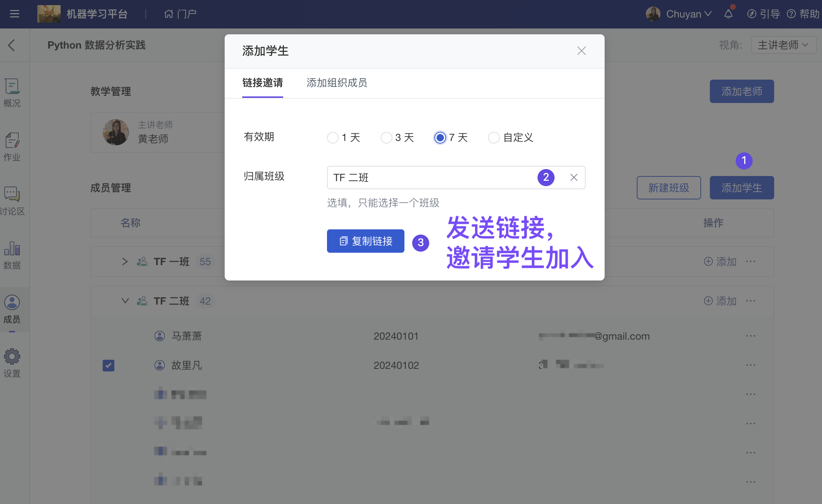Open the hamburger menu icon

click(x=15, y=14)
